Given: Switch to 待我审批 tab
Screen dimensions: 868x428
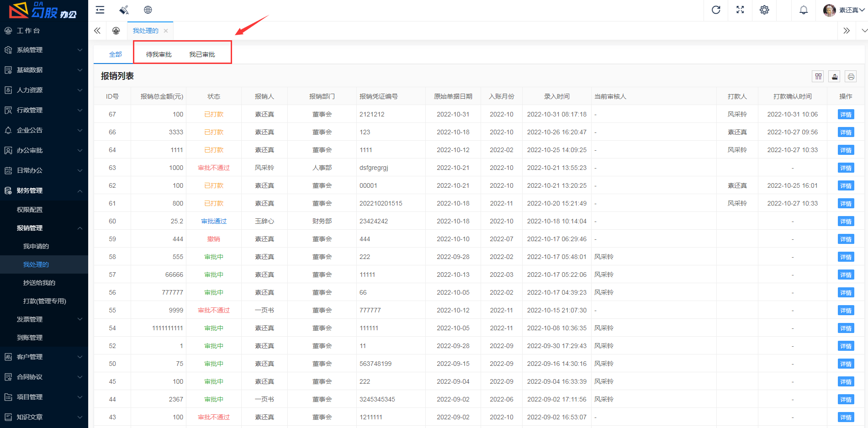Looking at the screenshot, I should click(x=159, y=54).
